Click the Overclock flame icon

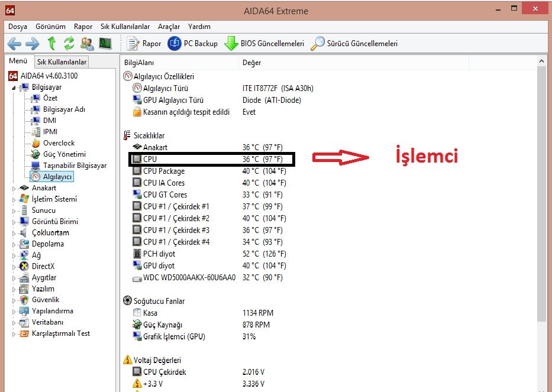click(35, 143)
